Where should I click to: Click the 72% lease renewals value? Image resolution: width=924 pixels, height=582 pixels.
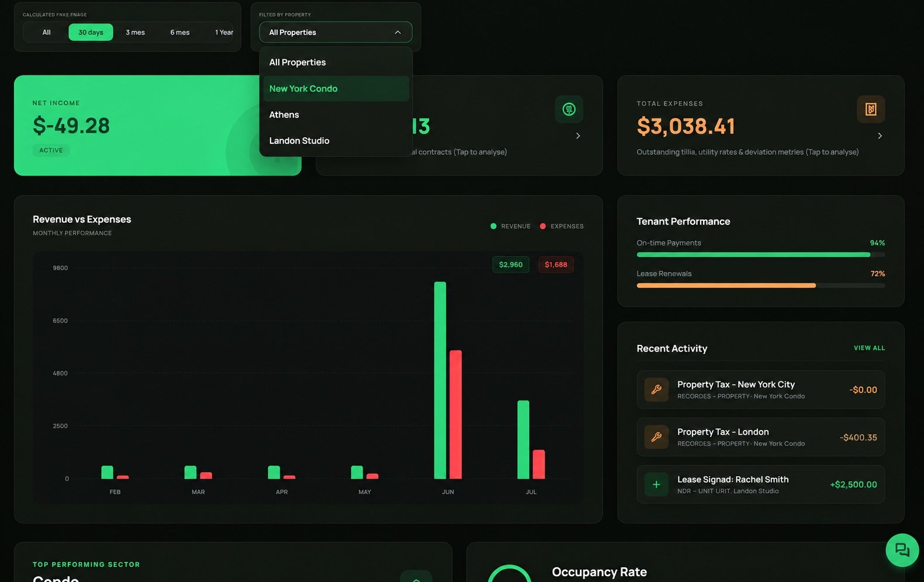(877, 274)
